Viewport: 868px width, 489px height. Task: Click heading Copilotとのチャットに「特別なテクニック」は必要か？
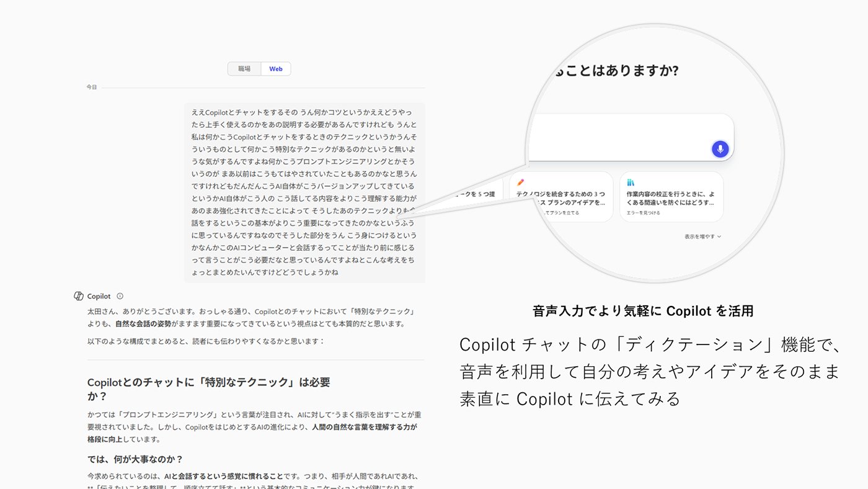point(209,389)
